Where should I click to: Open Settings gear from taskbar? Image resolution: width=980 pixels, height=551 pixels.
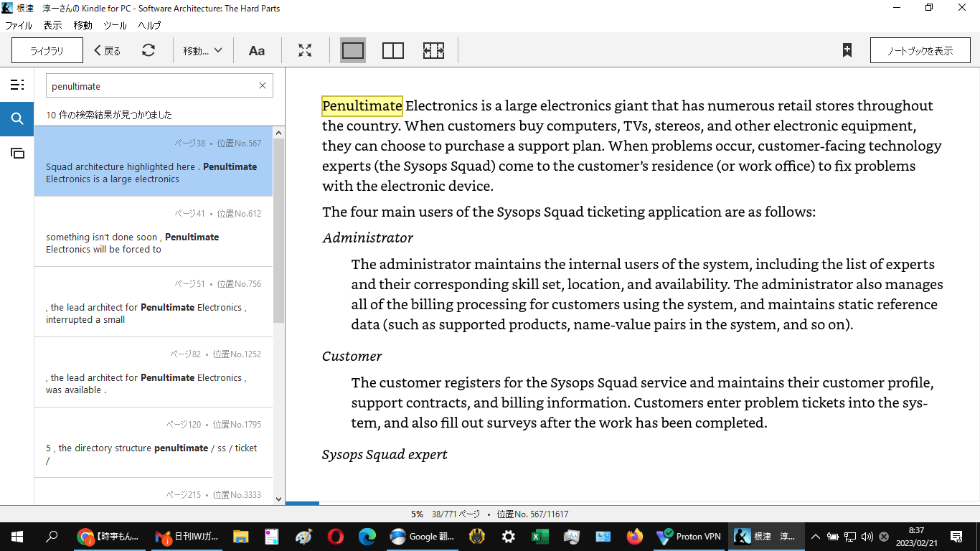pos(509,536)
